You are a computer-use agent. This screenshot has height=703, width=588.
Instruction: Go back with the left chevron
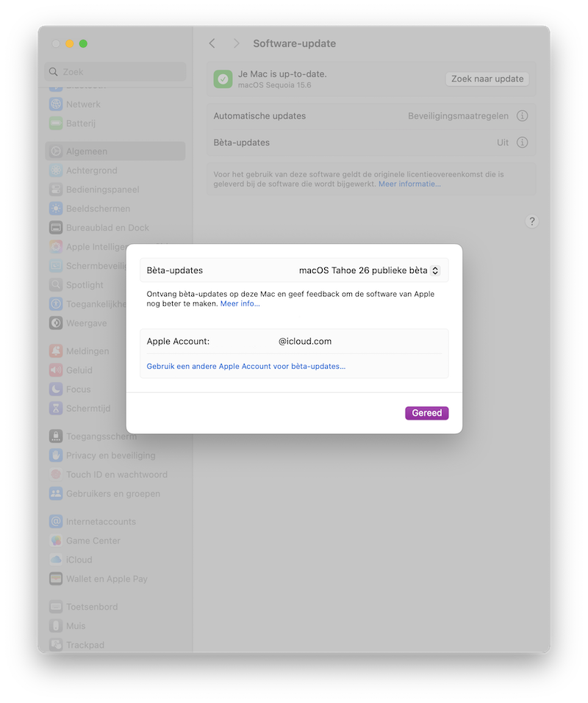tap(212, 43)
